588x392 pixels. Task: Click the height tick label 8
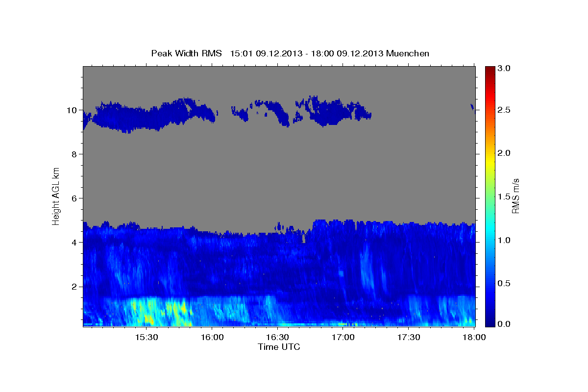[x=75, y=154]
